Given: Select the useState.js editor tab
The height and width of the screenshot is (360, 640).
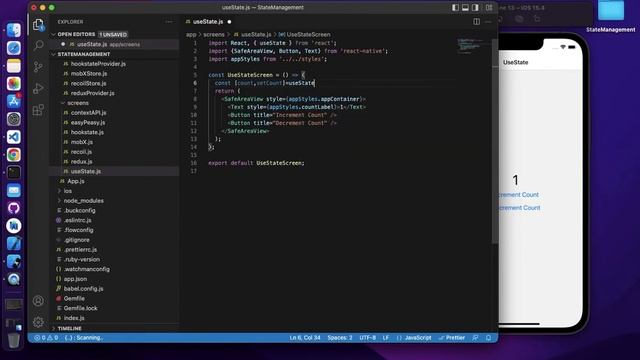Looking at the screenshot, I should point(208,22).
